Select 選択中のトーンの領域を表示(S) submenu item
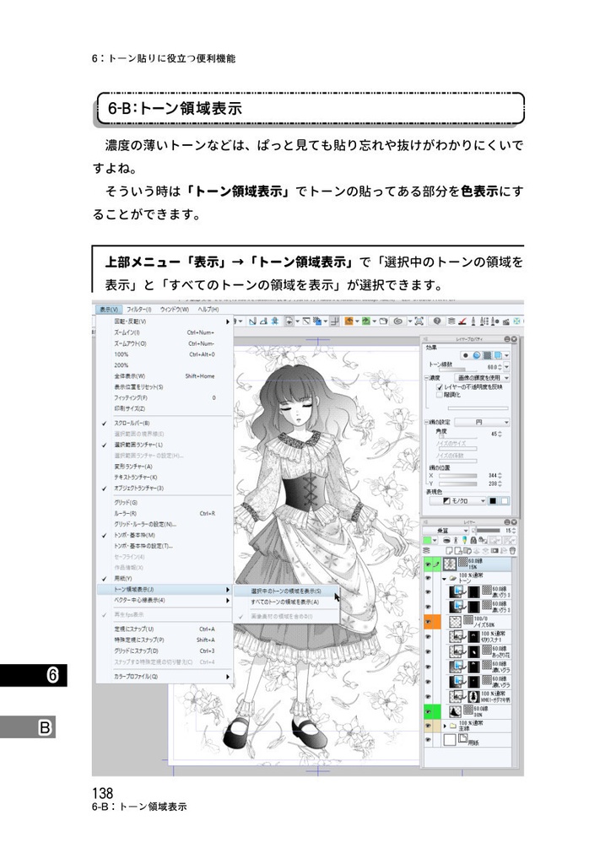This screenshot has width=616, height=864. [x=285, y=591]
